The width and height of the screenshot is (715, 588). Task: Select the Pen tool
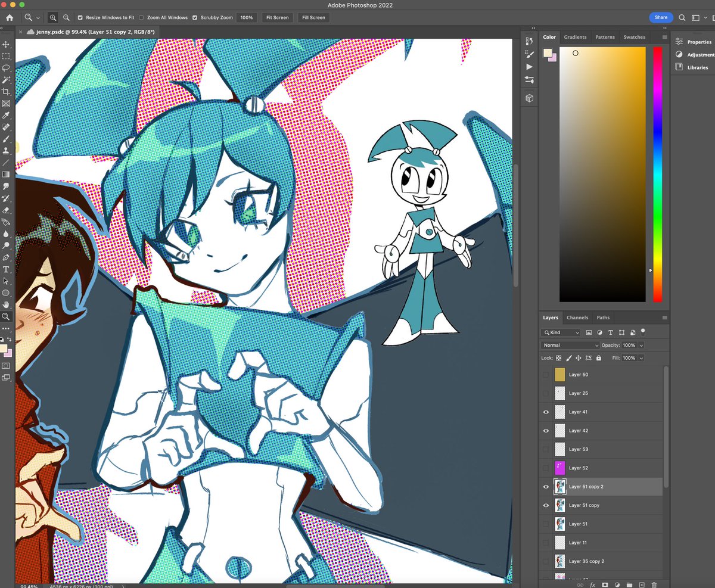pyautogui.click(x=6, y=257)
